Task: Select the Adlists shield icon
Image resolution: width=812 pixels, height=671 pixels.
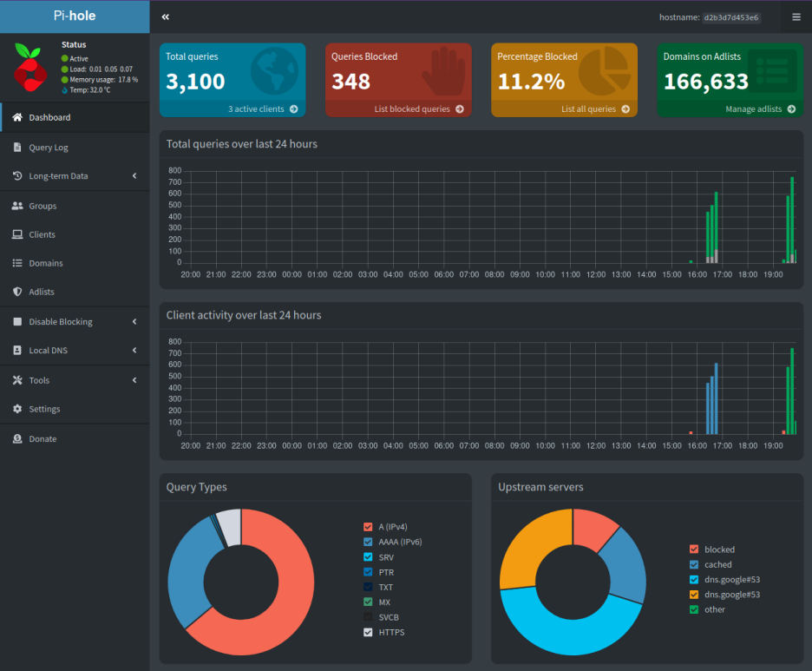Action: (x=18, y=292)
